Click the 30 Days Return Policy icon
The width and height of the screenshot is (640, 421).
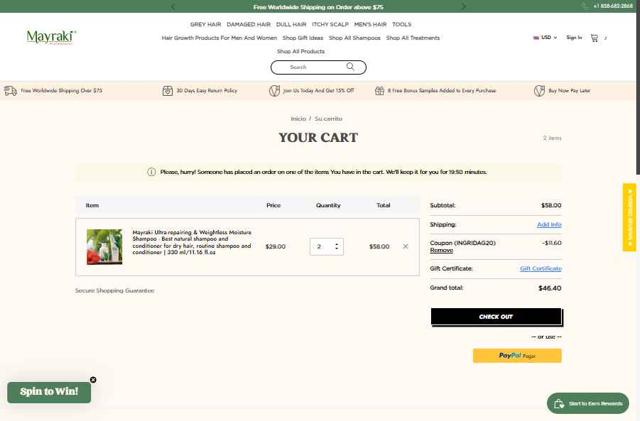tap(168, 91)
